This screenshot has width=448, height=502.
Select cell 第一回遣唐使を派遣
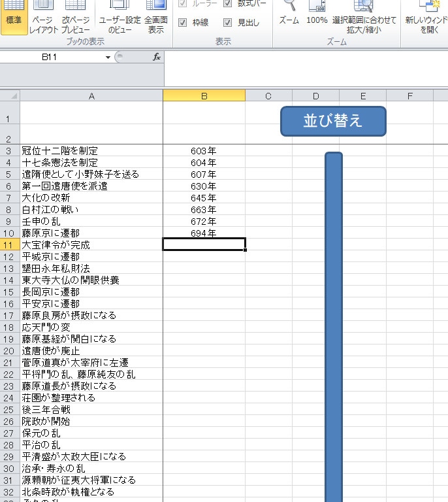click(x=91, y=186)
